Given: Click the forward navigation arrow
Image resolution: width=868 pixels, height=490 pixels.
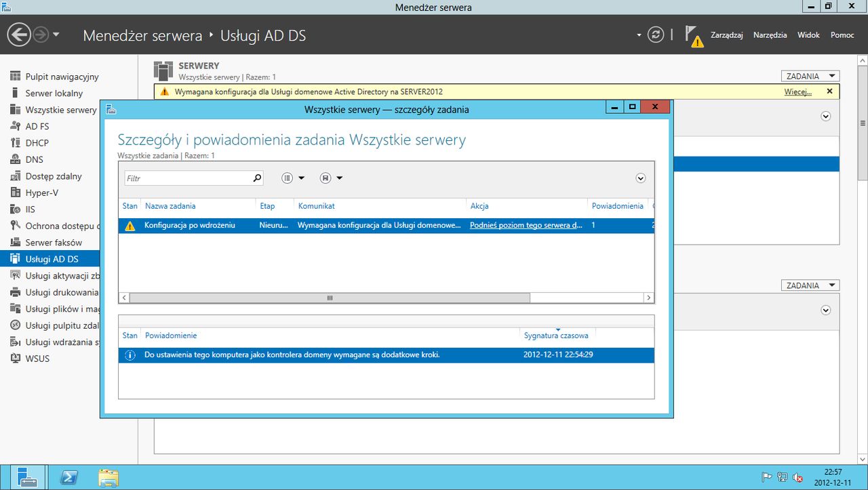Looking at the screenshot, I should point(41,35).
